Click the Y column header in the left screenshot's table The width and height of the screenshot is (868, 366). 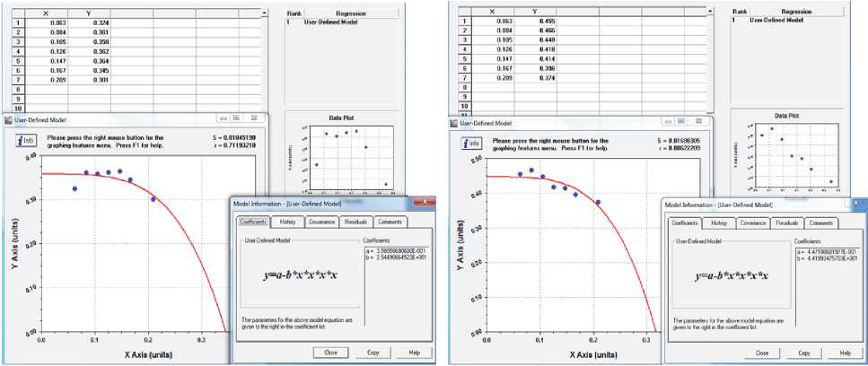click(89, 13)
